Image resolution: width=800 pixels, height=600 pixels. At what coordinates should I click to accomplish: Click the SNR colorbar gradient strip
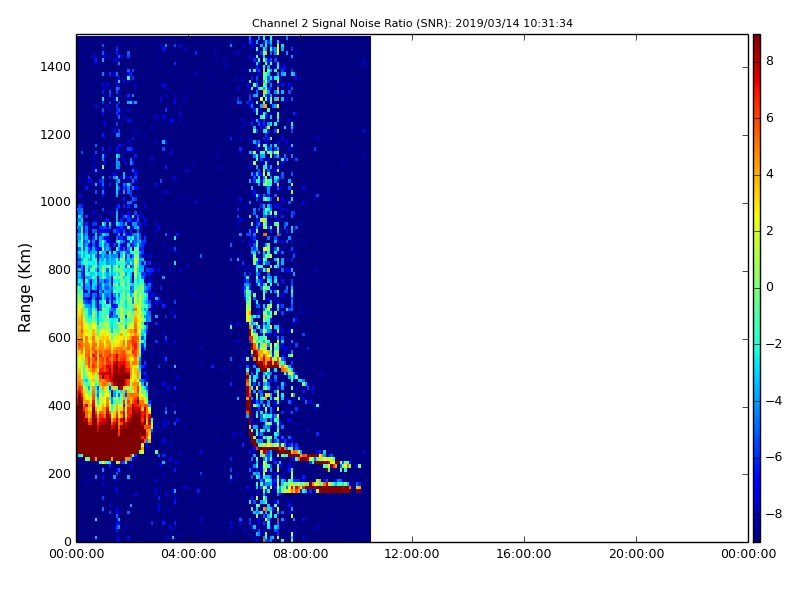click(x=757, y=288)
